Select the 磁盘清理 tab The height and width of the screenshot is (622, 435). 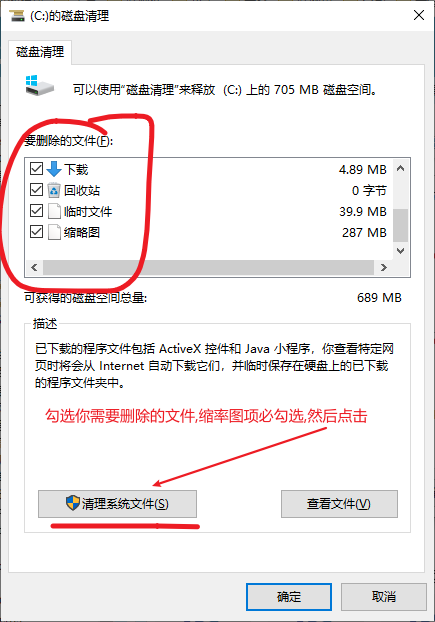point(40,52)
